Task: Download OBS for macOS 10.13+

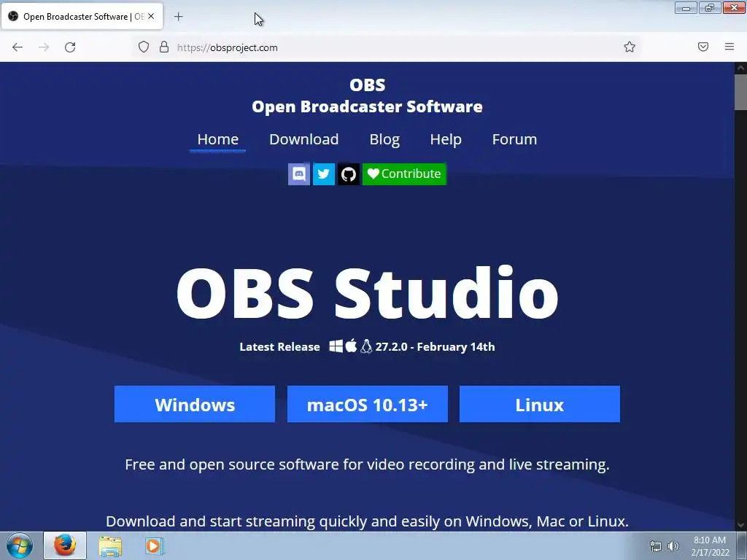Action: click(368, 404)
